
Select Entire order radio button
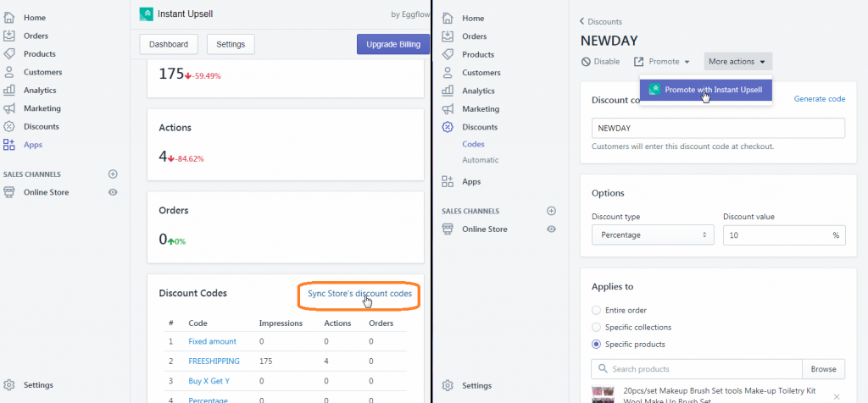coord(596,310)
